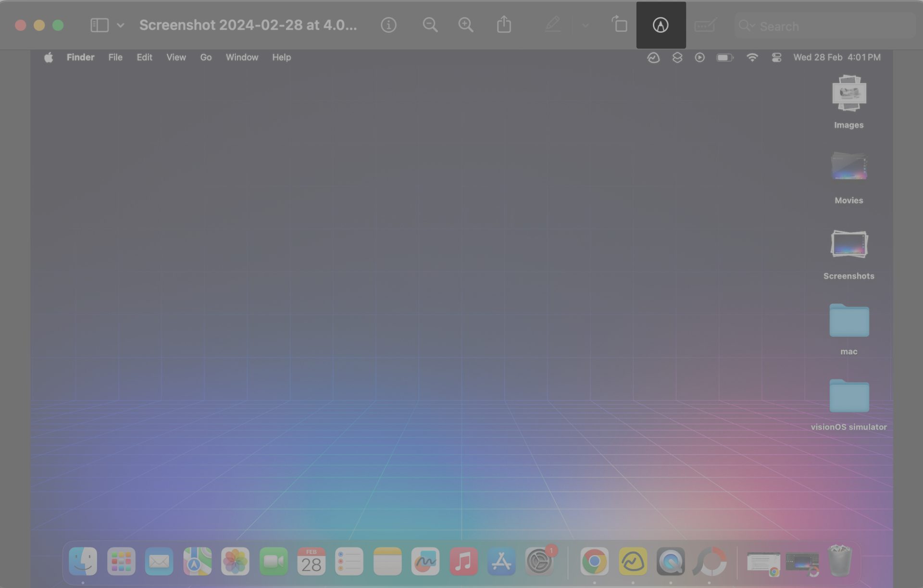This screenshot has width=923, height=588.
Task: Zoom in using the magnifier plus icon
Action: (x=465, y=25)
